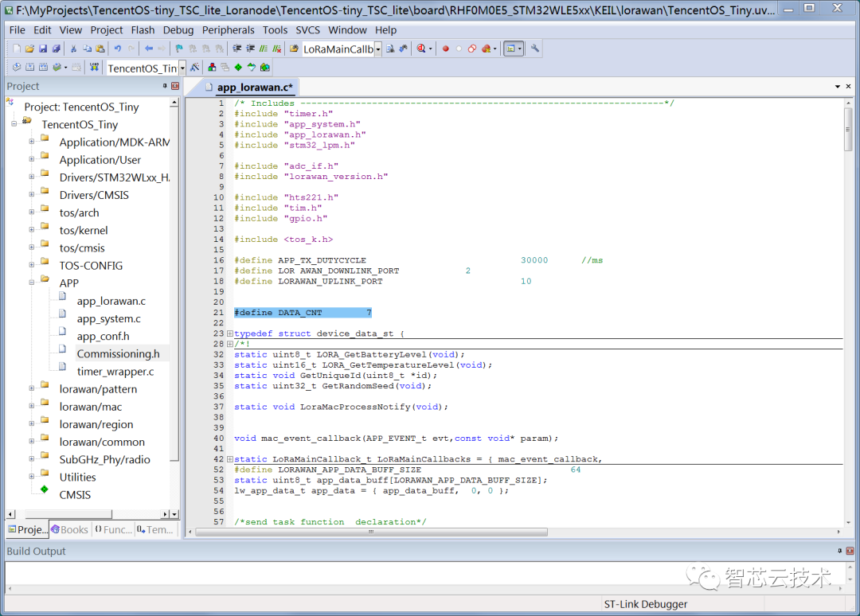Click the Indent selection icon
The image size is (860, 616).
pyautogui.click(x=237, y=49)
